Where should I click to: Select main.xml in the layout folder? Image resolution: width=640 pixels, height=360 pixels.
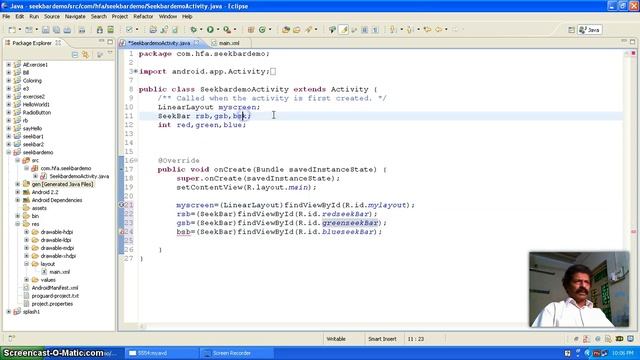pos(60,272)
